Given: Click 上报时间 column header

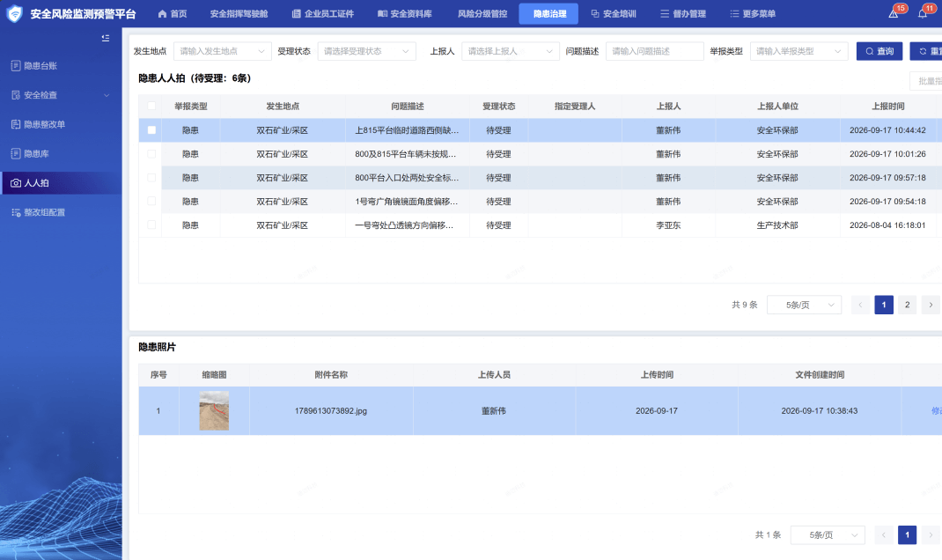Looking at the screenshot, I should pos(888,106).
